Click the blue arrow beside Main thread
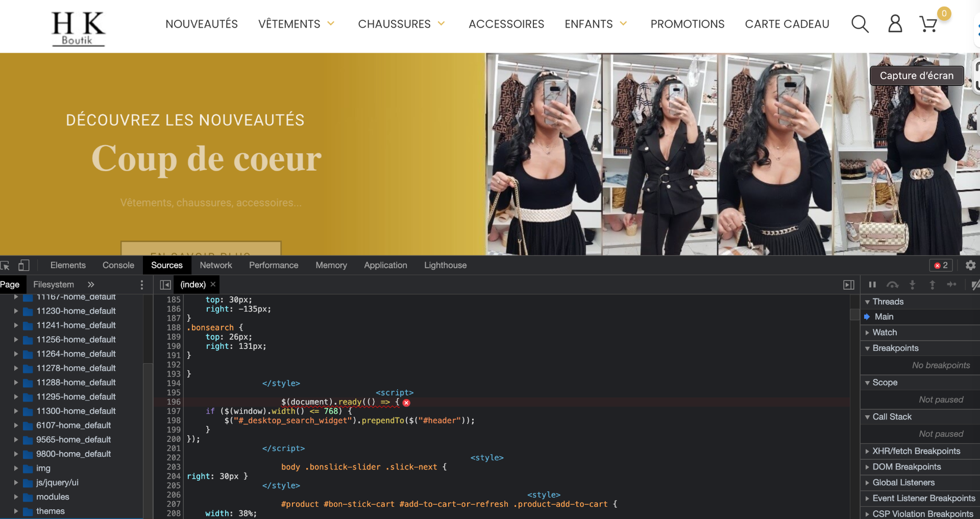The image size is (980, 519). [x=867, y=317]
